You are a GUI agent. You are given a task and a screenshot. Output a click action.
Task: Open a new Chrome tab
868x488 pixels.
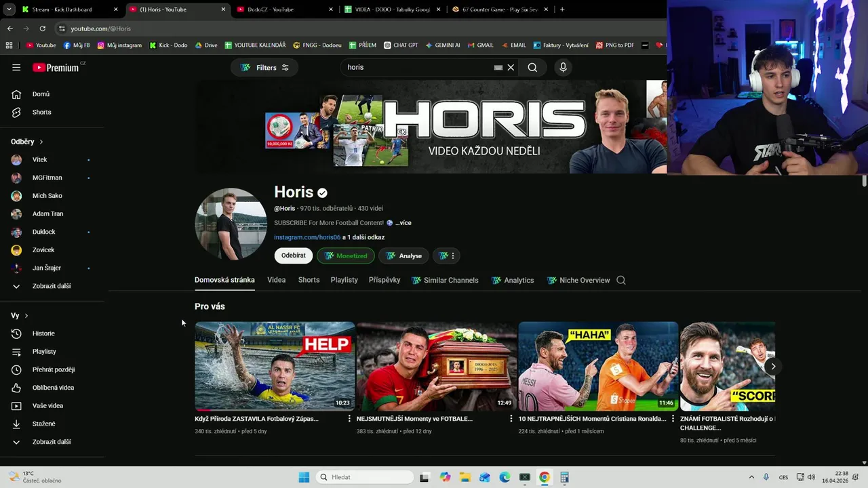[x=562, y=9]
